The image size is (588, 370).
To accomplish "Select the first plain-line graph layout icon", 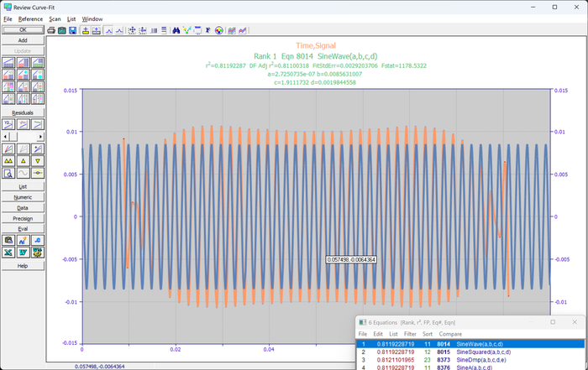I will pyautogui.click(x=8, y=63).
